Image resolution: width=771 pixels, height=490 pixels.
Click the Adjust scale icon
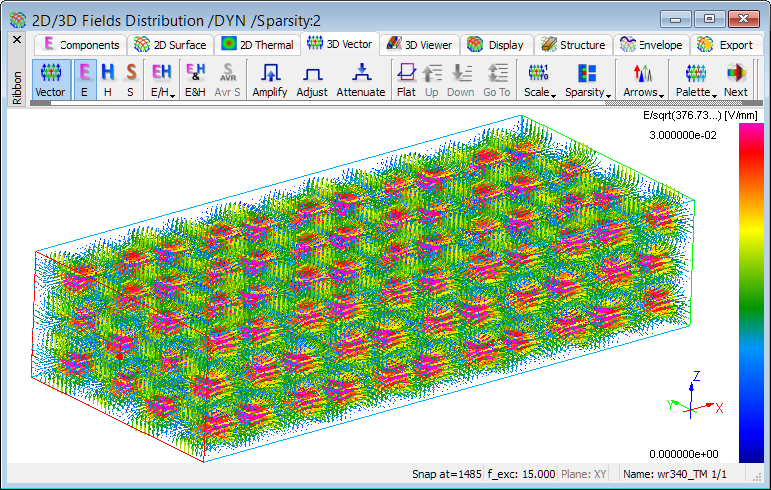(312, 80)
